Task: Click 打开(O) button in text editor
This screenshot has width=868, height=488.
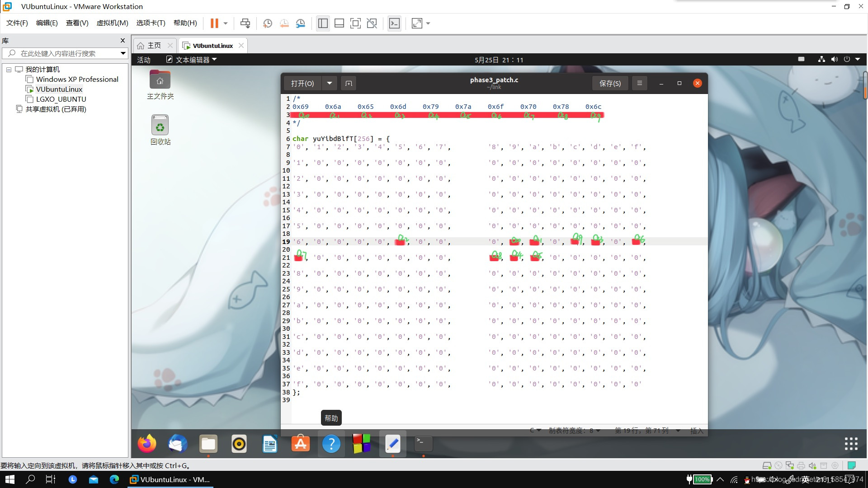Action: point(302,83)
